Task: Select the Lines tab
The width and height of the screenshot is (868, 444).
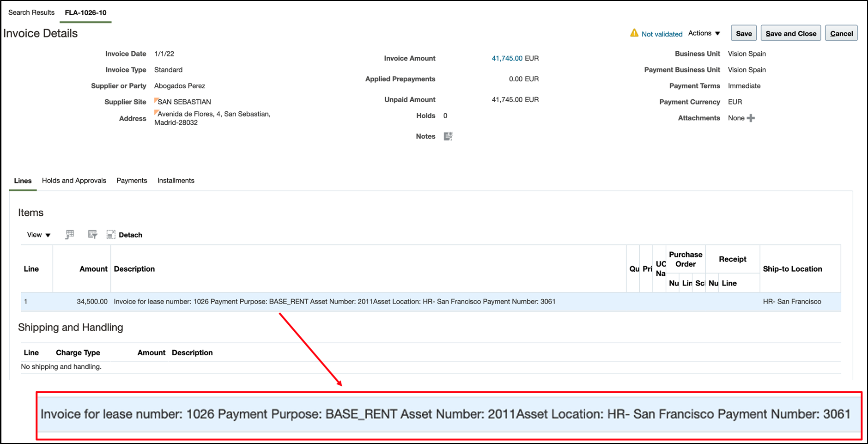Action: 23,181
